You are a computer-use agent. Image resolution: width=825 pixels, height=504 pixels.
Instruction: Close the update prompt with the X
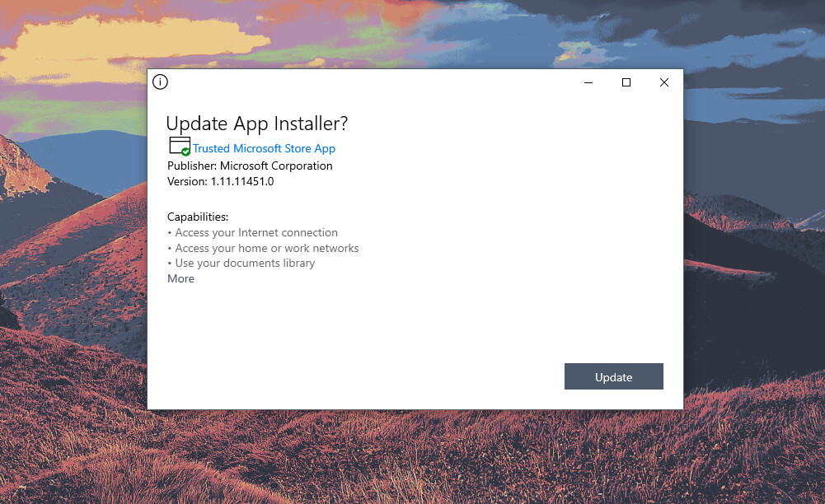click(x=663, y=82)
